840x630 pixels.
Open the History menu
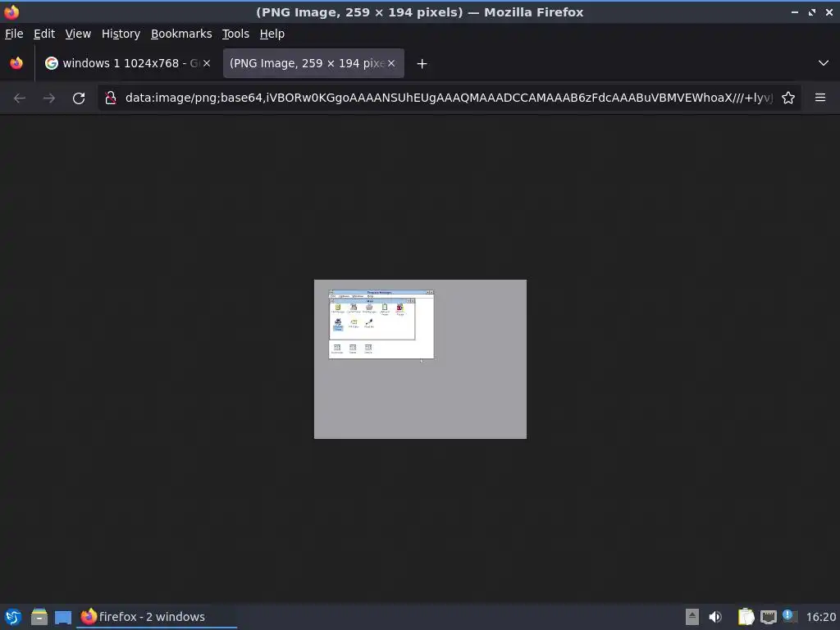click(121, 34)
